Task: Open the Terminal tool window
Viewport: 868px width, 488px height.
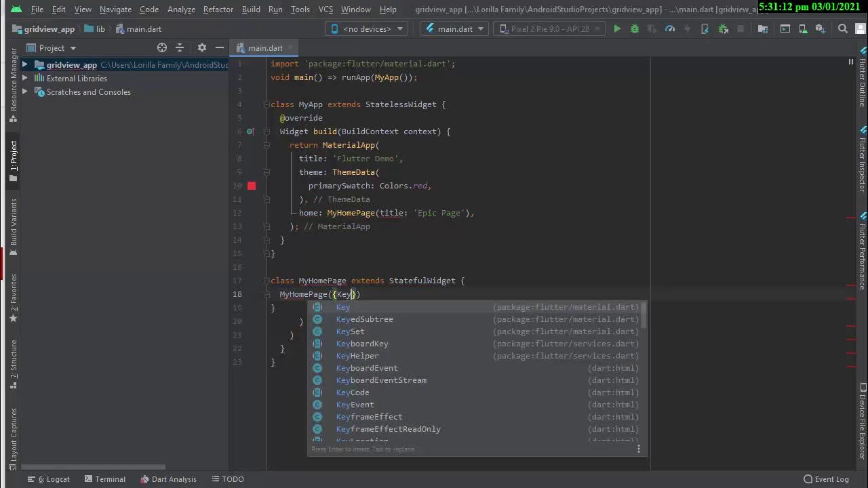Action: [x=104, y=479]
